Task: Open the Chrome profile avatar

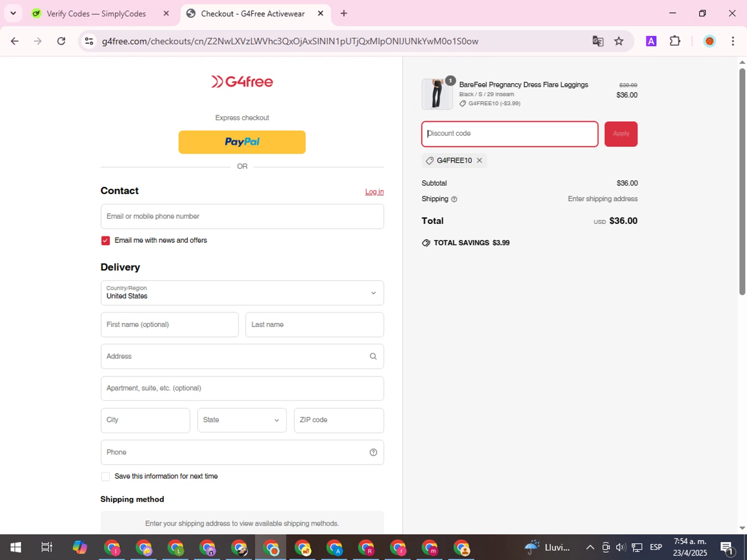Action: [x=710, y=41]
